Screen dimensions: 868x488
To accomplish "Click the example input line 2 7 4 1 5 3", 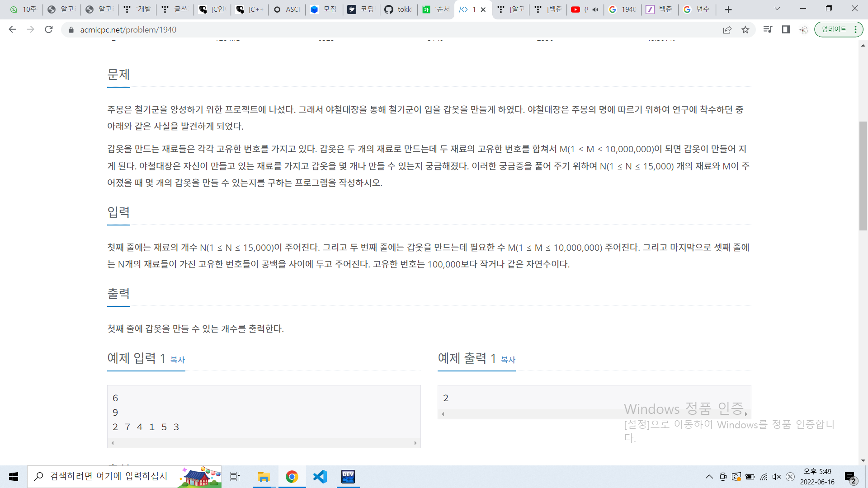I will (146, 427).
